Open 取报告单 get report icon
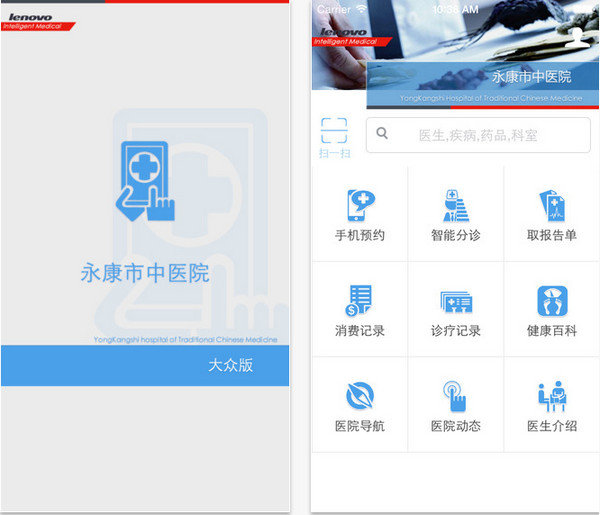 (x=552, y=205)
